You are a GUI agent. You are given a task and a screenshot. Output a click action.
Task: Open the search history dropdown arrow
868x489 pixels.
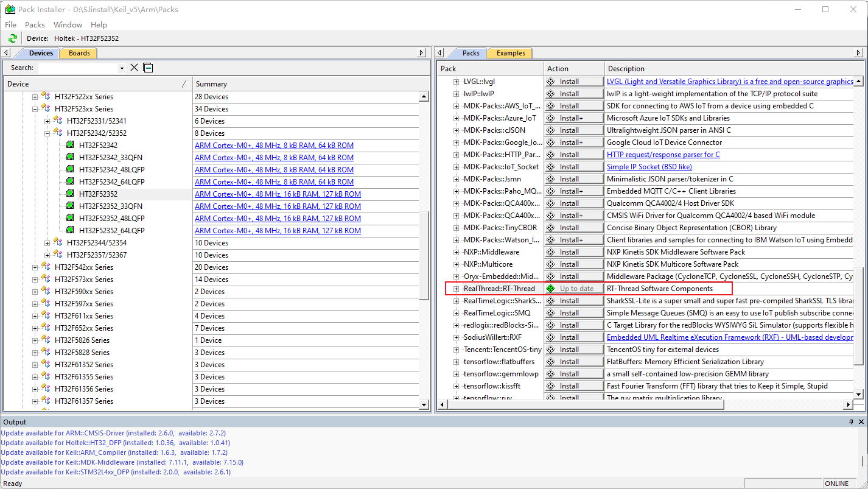tap(122, 68)
